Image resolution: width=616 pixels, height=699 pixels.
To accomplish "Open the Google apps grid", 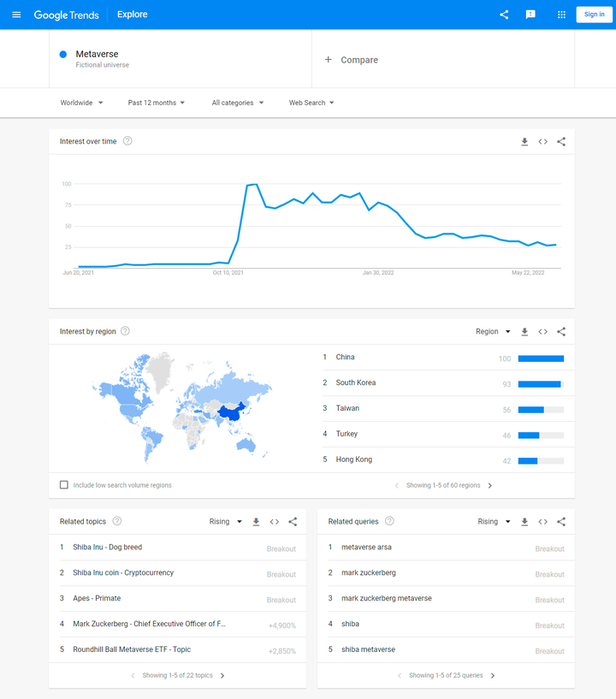I will pyautogui.click(x=561, y=15).
